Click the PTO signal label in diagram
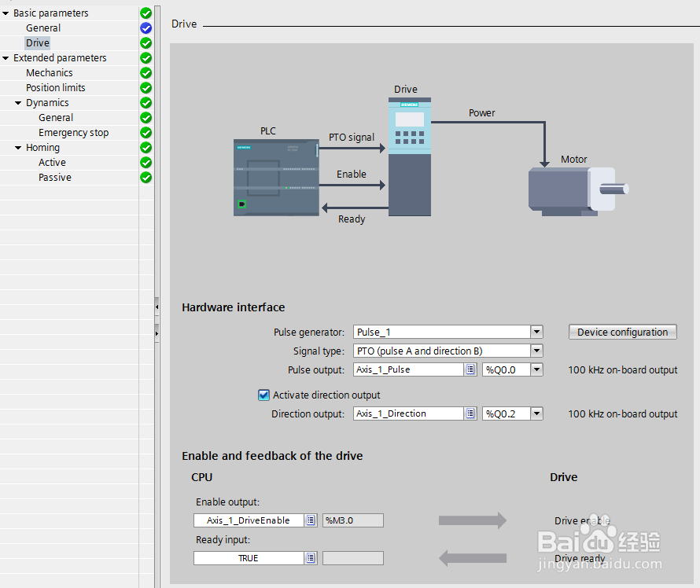The width and height of the screenshot is (700, 588). pos(352,137)
